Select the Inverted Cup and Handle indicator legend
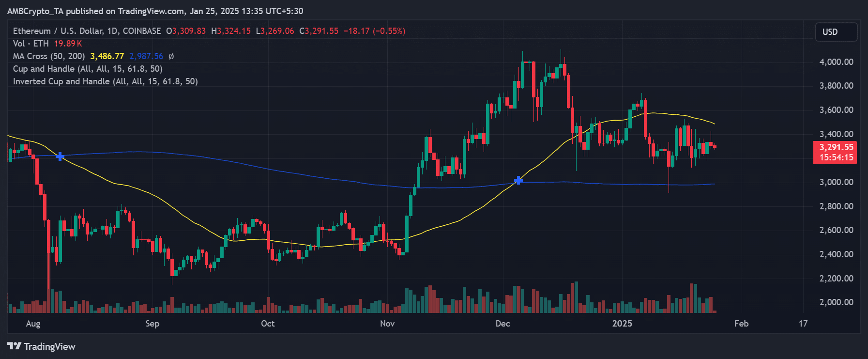This screenshot has width=868, height=359. click(106, 81)
